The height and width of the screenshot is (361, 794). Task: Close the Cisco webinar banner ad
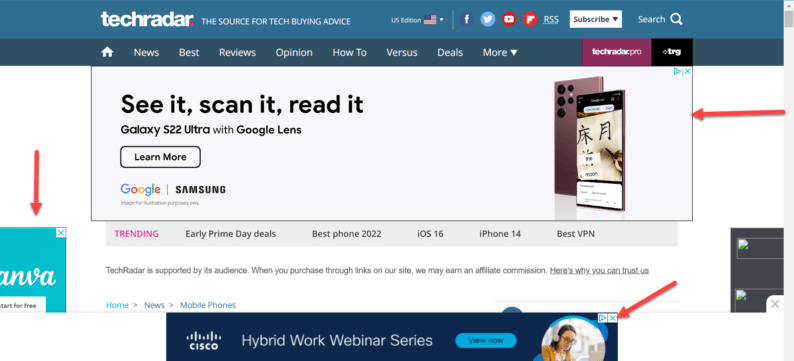[x=613, y=318]
